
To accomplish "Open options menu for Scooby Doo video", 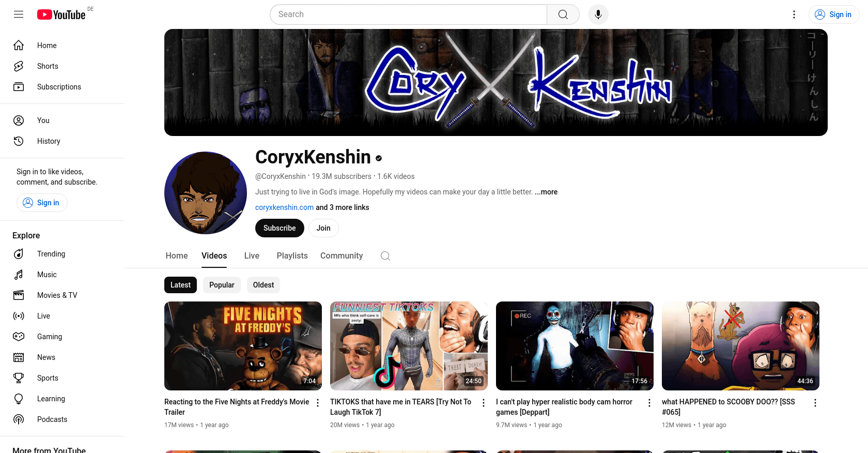I will tap(815, 403).
